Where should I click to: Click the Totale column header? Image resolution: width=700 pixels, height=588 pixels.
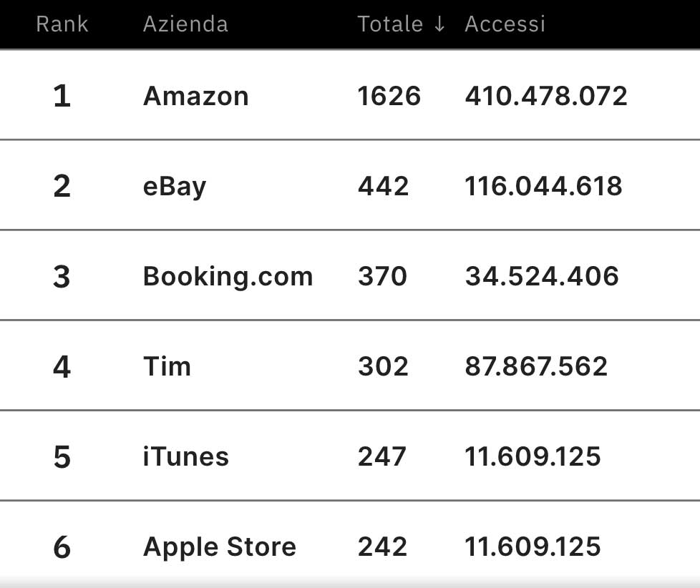(390, 24)
